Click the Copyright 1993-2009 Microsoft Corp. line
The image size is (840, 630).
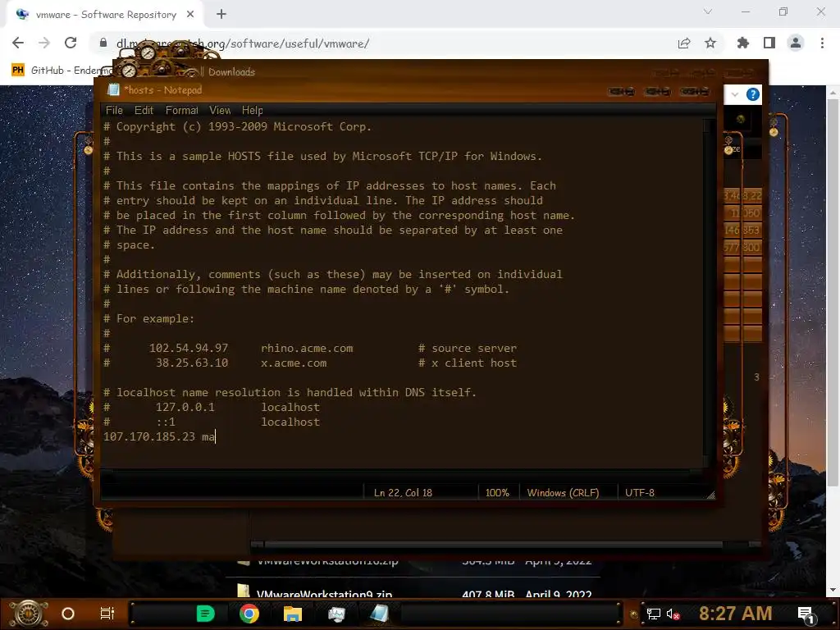(x=237, y=127)
